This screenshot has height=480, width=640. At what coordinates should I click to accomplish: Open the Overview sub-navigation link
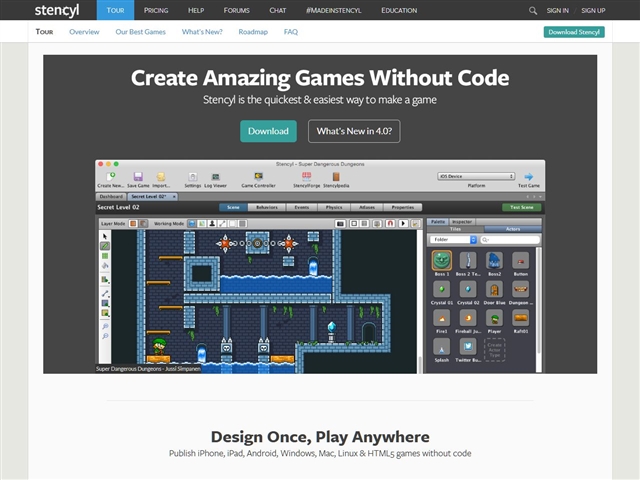(84, 32)
